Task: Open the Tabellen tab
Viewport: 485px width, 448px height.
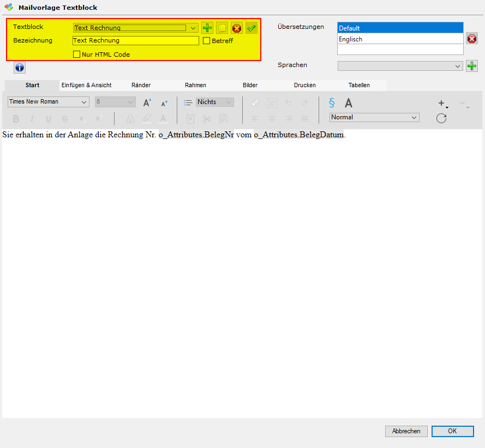Action: (359, 86)
